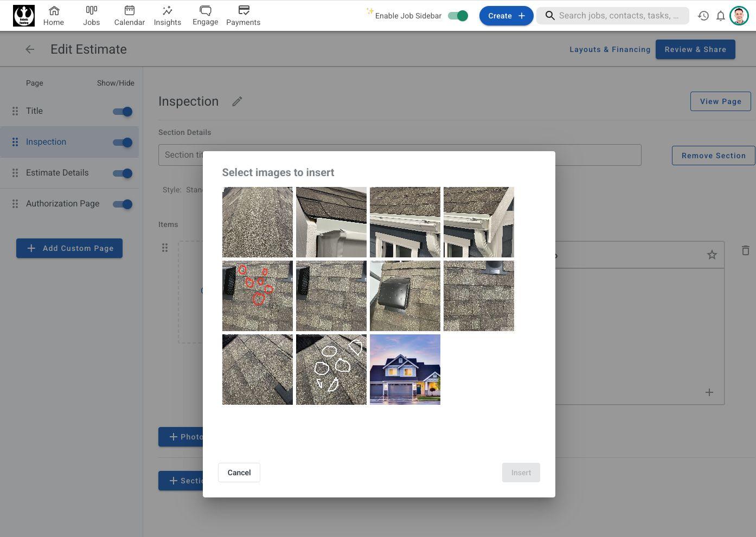
Task: Toggle visibility of the Title page
Action: point(123,112)
